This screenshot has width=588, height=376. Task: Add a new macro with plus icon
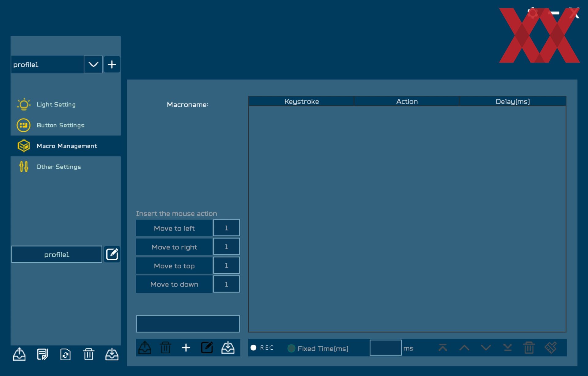click(186, 348)
